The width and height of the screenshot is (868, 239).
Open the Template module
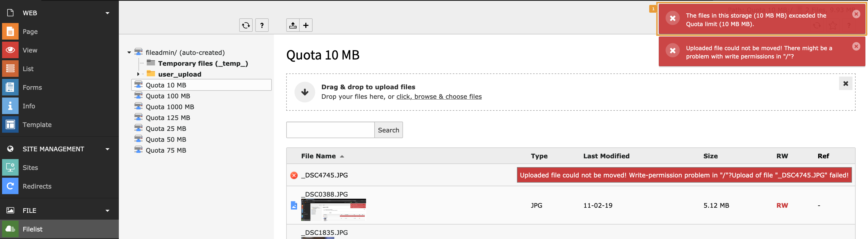(x=36, y=124)
